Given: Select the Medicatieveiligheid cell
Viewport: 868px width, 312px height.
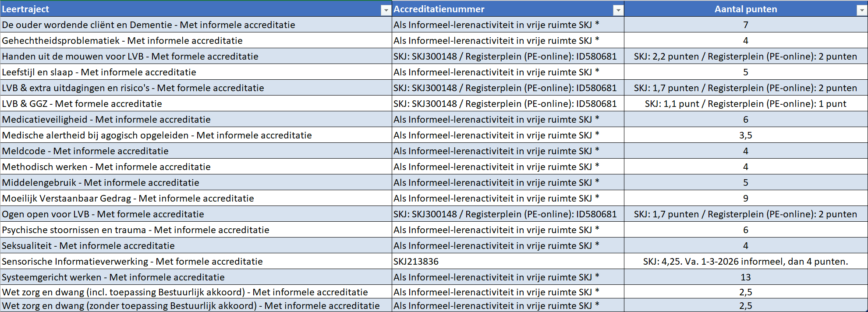Looking at the screenshot, I should (106, 120).
